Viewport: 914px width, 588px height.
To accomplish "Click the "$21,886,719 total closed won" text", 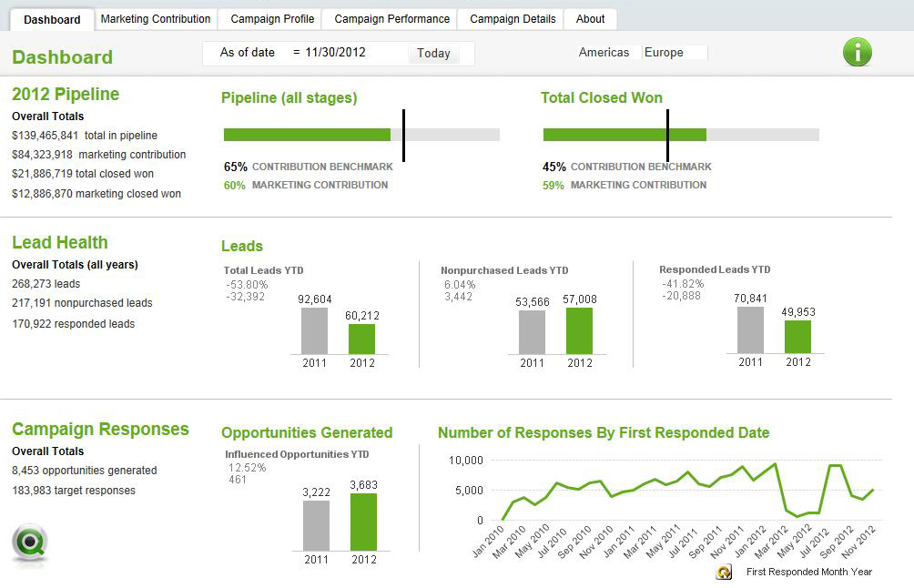I will [x=83, y=174].
